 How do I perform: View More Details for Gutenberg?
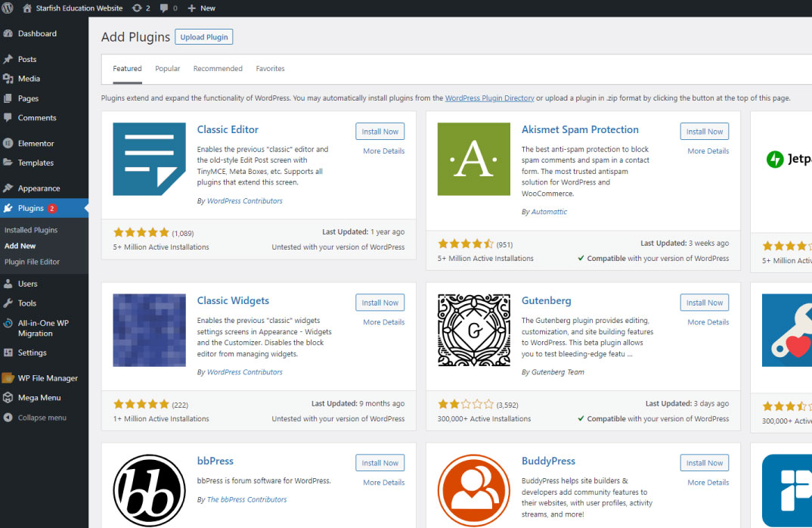708,322
